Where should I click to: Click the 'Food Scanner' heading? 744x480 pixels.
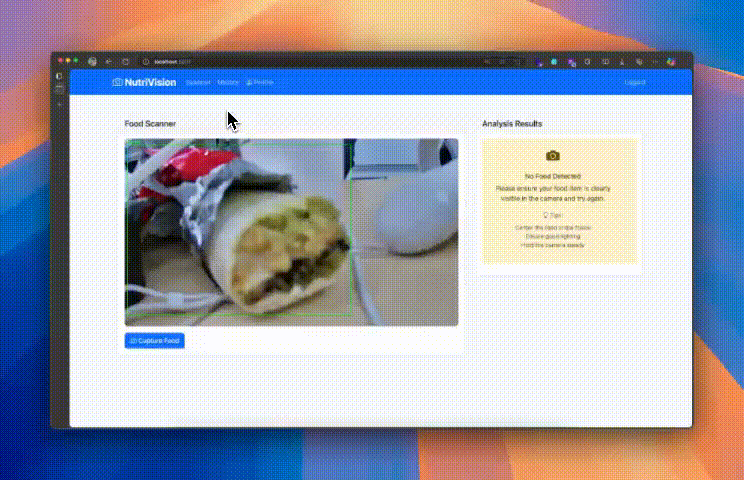tap(150, 124)
